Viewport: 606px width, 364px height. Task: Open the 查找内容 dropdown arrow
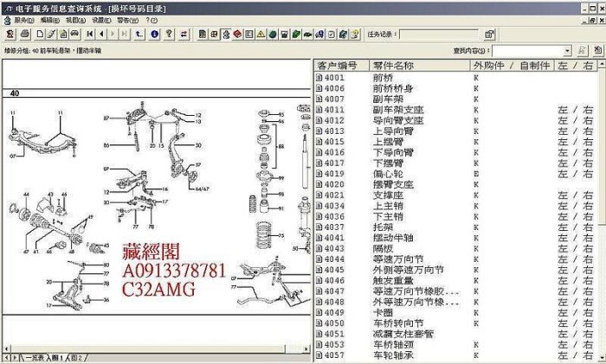click(567, 51)
